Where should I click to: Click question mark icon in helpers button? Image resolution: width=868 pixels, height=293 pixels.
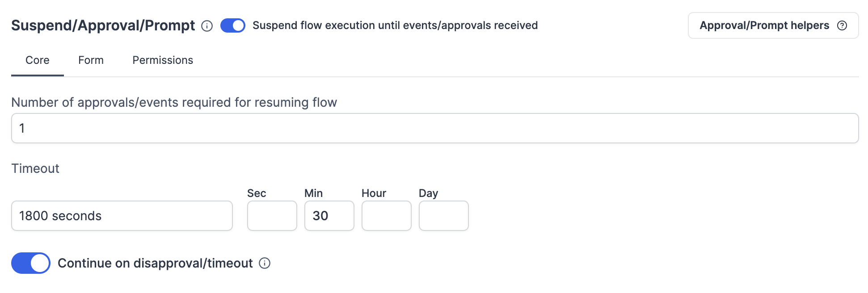842,25
